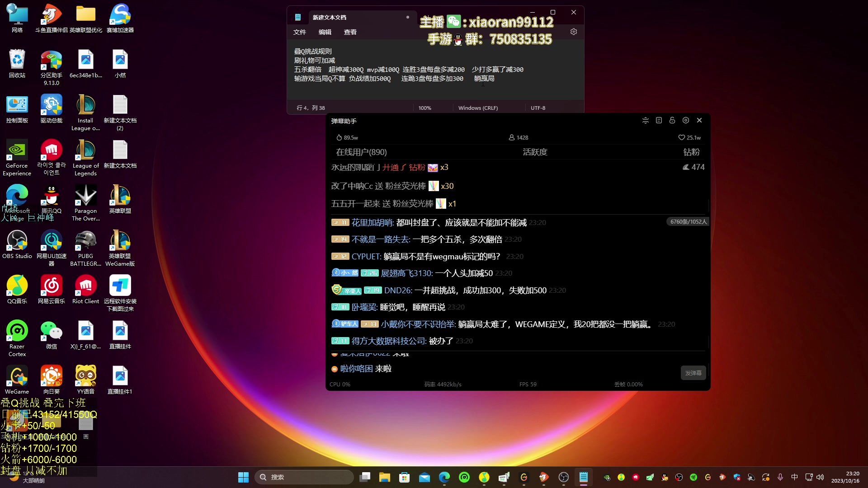Image resolution: width=868 pixels, height=488 pixels.
Task: Switch input method via 中 indicator
Action: (x=795, y=477)
